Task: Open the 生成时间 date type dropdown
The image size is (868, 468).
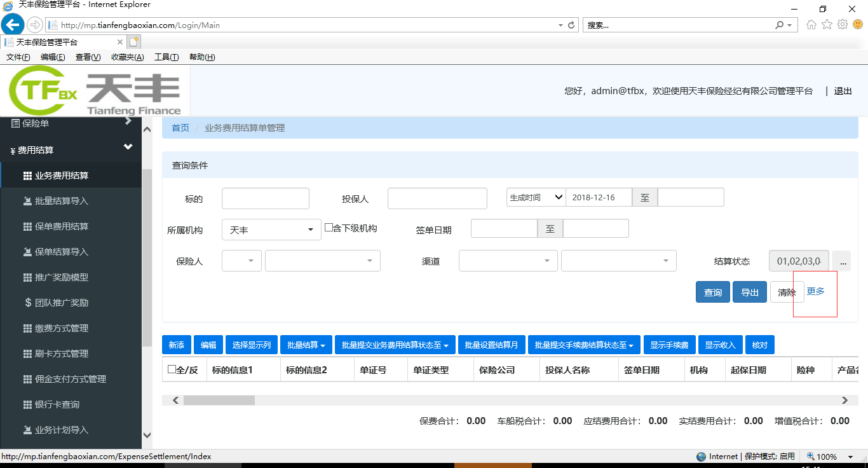Action: tap(536, 198)
